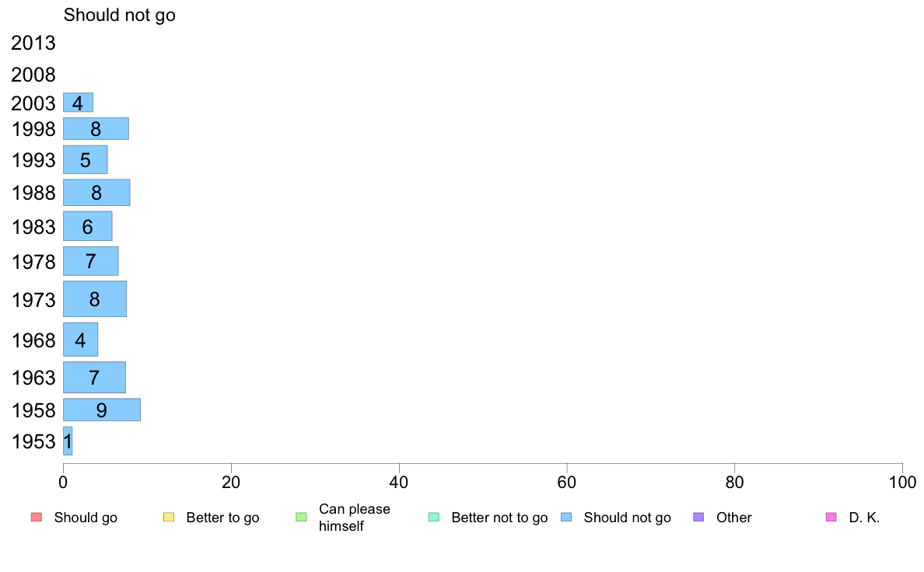Toggle the Better not to go legend swatch

pyautogui.click(x=434, y=518)
